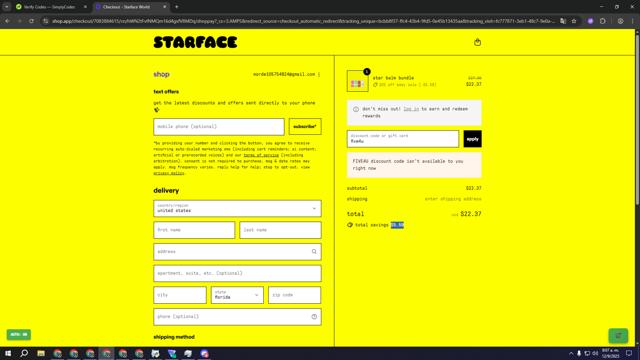The image size is (640, 360).
Task: Show hidden system tray icons
Action: [571, 353]
